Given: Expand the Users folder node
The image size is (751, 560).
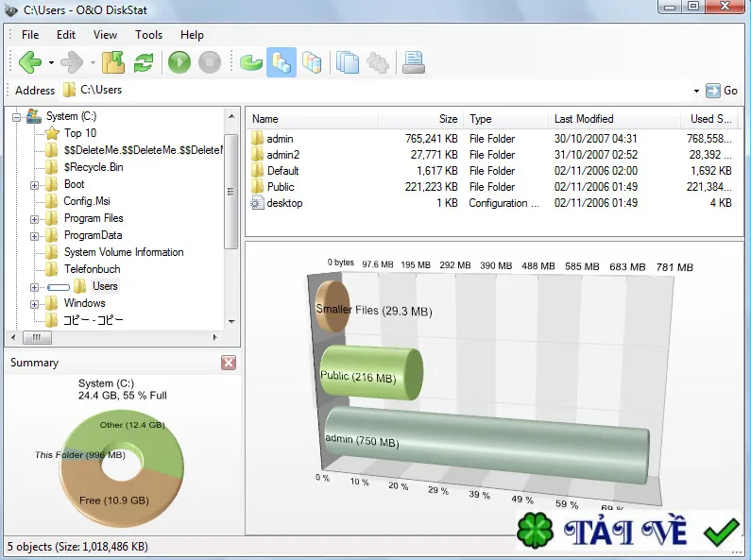Looking at the screenshot, I should 35,287.
